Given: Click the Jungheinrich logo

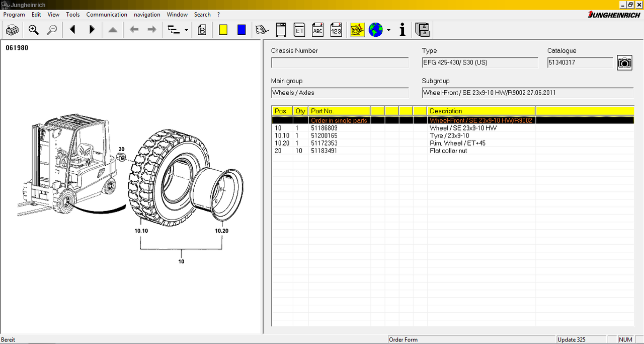Looking at the screenshot, I should click(x=614, y=15).
